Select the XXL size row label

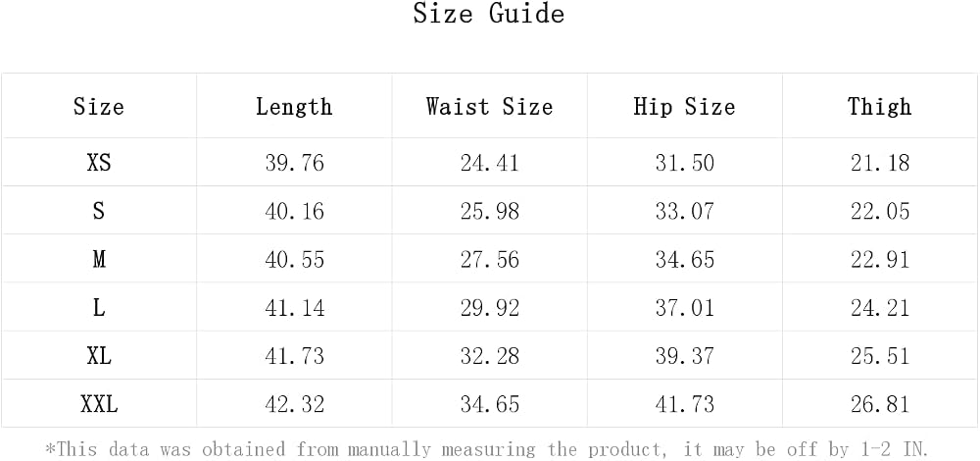(99, 404)
